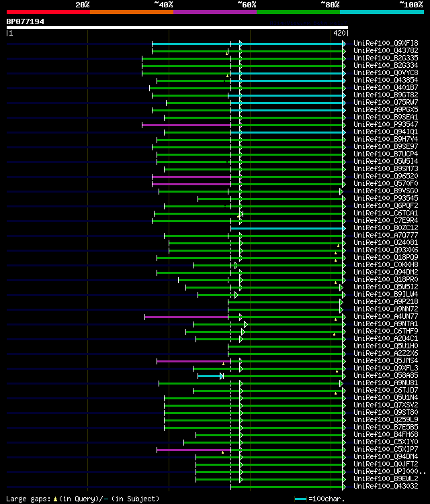Select the UniRef100_Q93XK6 label
The width and height of the screenshot is (430, 504).
point(386,250)
